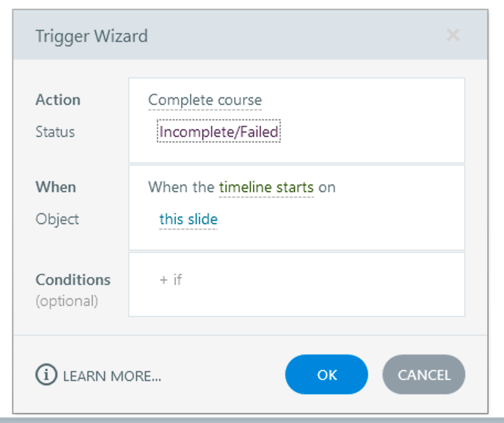Viewport: 504px width, 423px height.
Task: Click the Conditions heading
Action: (73, 279)
